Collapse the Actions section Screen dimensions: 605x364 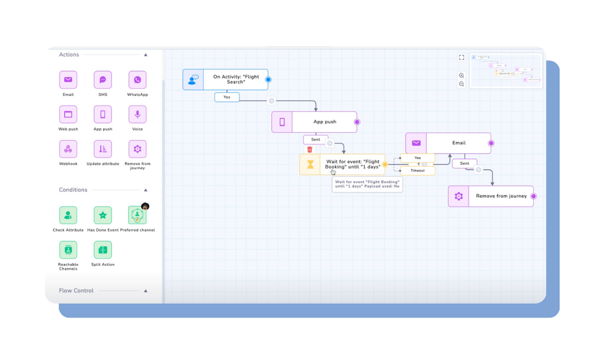click(x=146, y=55)
